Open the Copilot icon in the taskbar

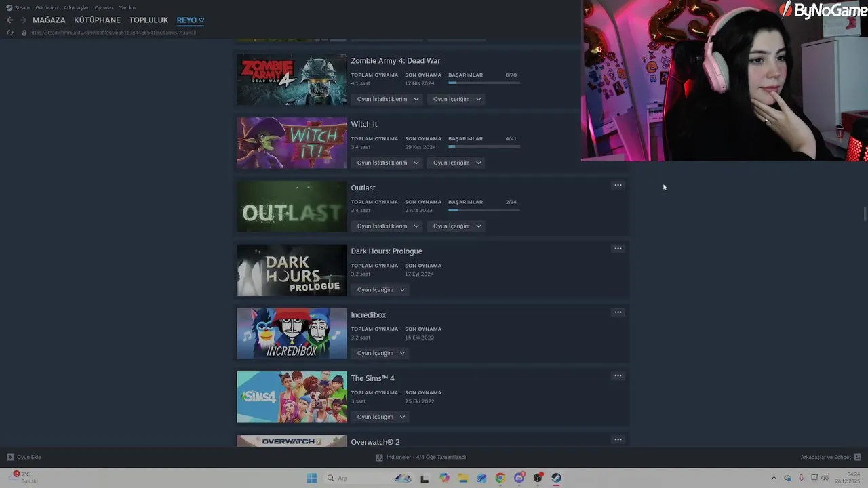point(444,478)
